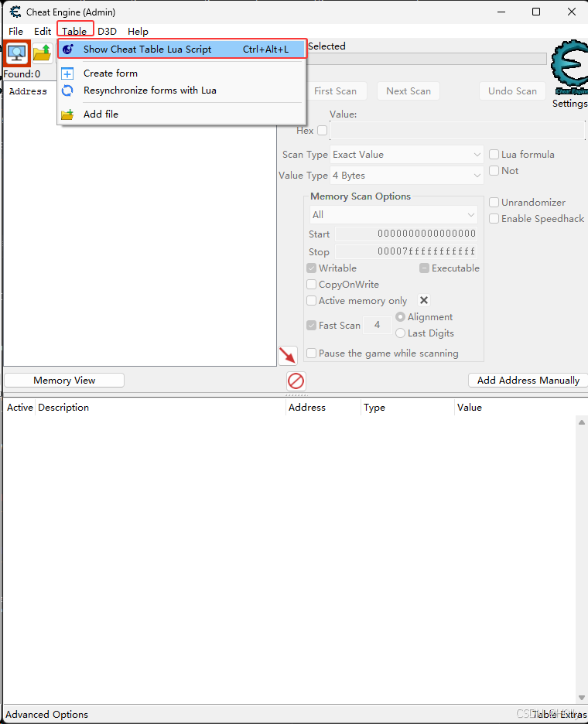Toggle the Hex checkbox
The width and height of the screenshot is (588, 724).
[x=323, y=130]
